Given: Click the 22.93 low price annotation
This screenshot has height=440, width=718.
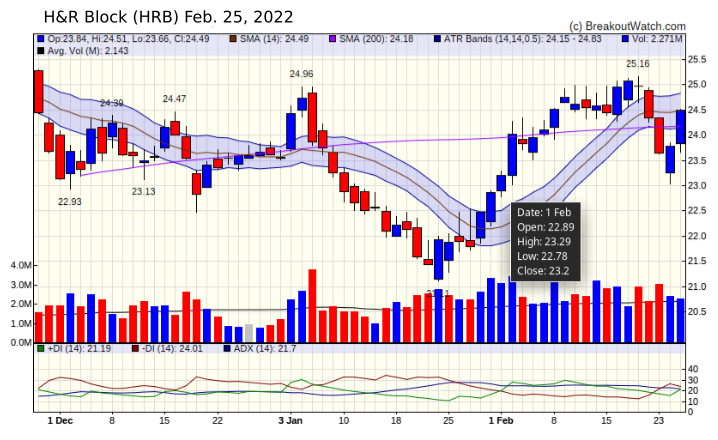Looking at the screenshot, I should (70, 202).
